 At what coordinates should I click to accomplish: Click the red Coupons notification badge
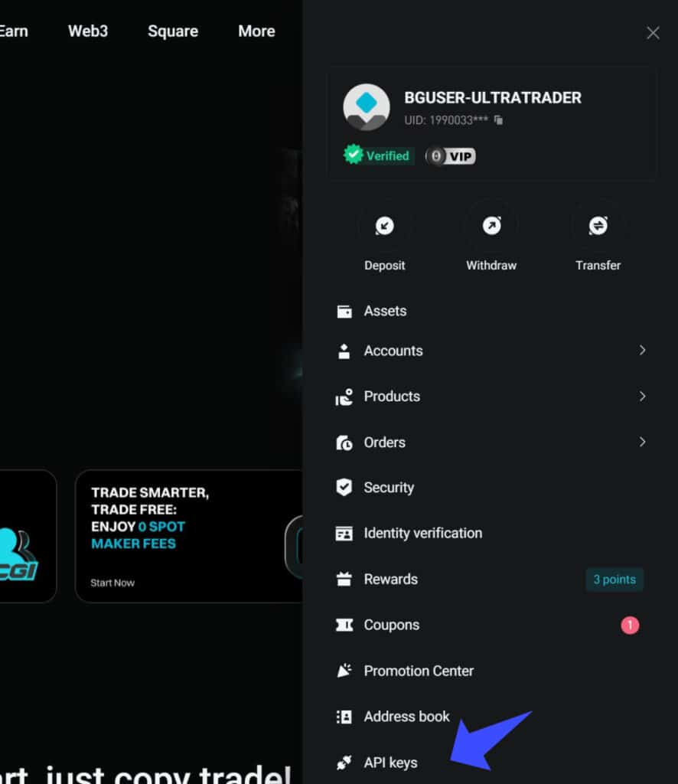pyautogui.click(x=630, y=625)
